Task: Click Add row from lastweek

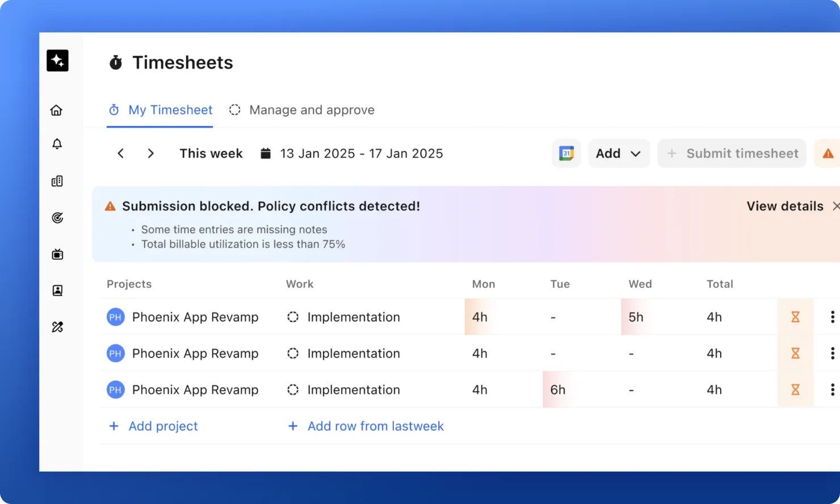Action: point(366,426)
